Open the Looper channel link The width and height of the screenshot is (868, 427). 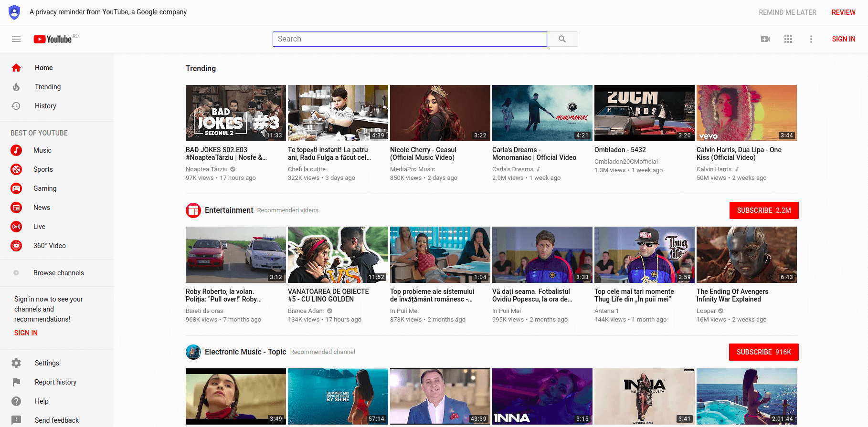706,311
